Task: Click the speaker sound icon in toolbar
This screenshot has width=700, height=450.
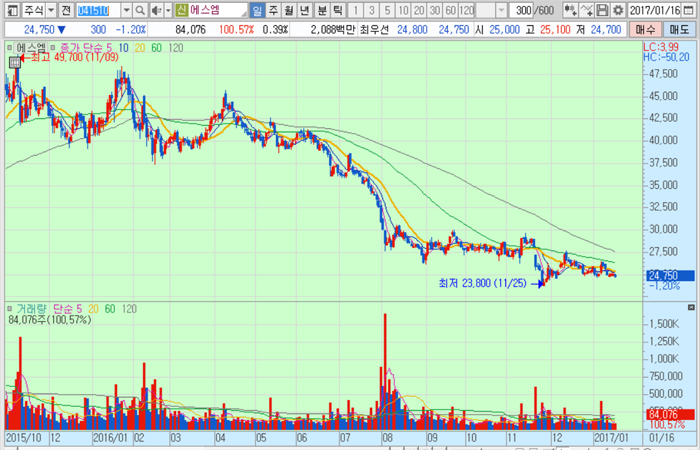Action: pos(159,10)
